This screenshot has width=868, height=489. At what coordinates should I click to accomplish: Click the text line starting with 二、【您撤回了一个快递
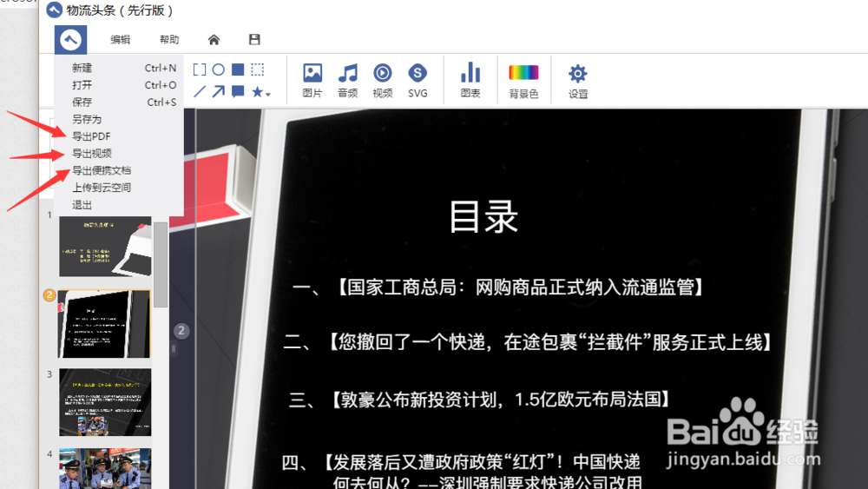pyautogui.click(x=528, y=342)
